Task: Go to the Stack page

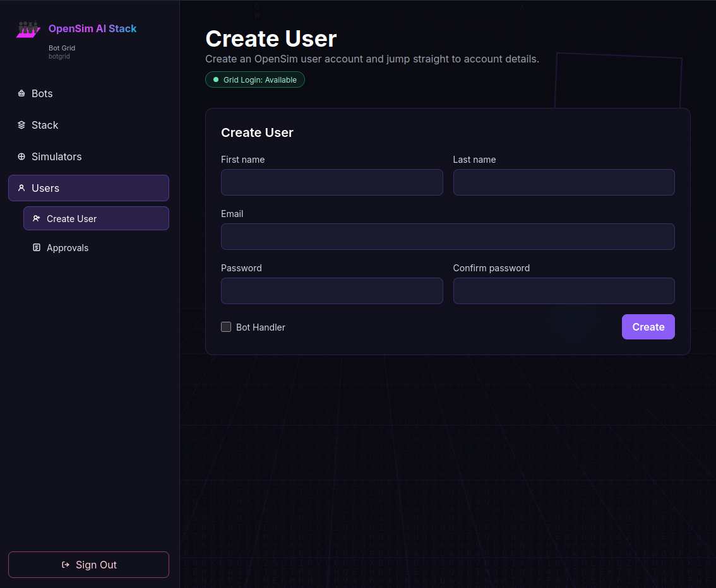Action: (x=88, y=125)
